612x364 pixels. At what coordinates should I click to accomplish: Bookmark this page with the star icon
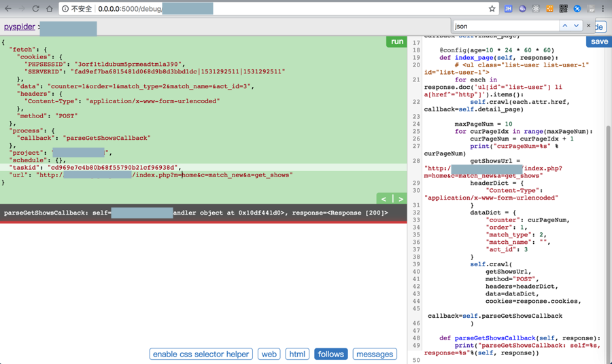point(492,9)
